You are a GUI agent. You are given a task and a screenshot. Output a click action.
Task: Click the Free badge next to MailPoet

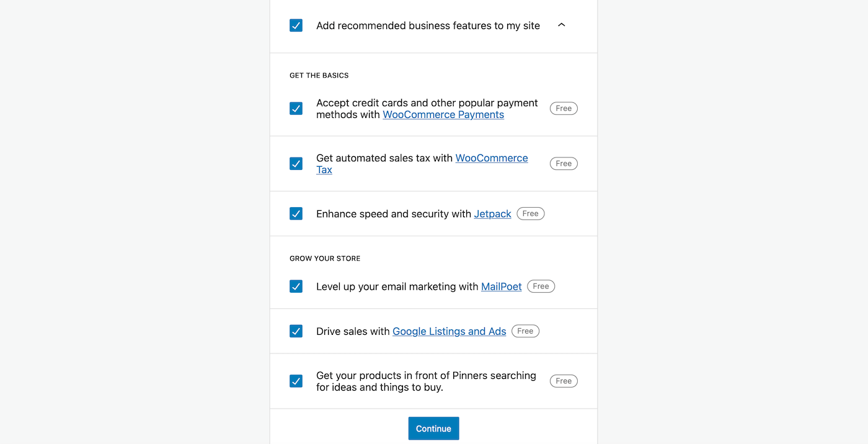click(x=540, y=286)
